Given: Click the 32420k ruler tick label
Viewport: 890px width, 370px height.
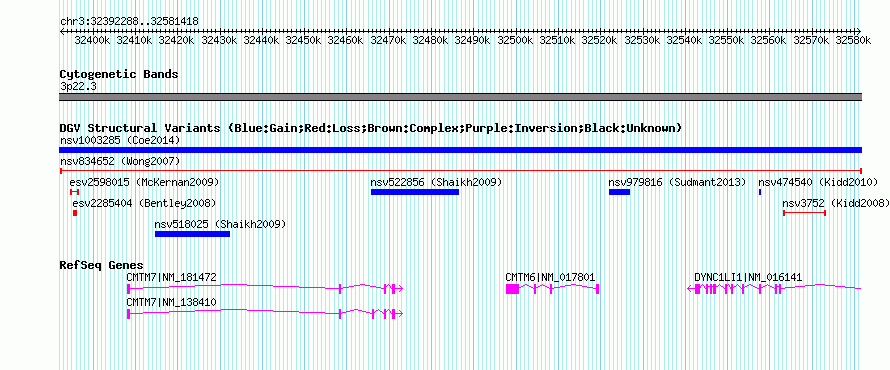Looking at the screenshot, I should 178,40.
